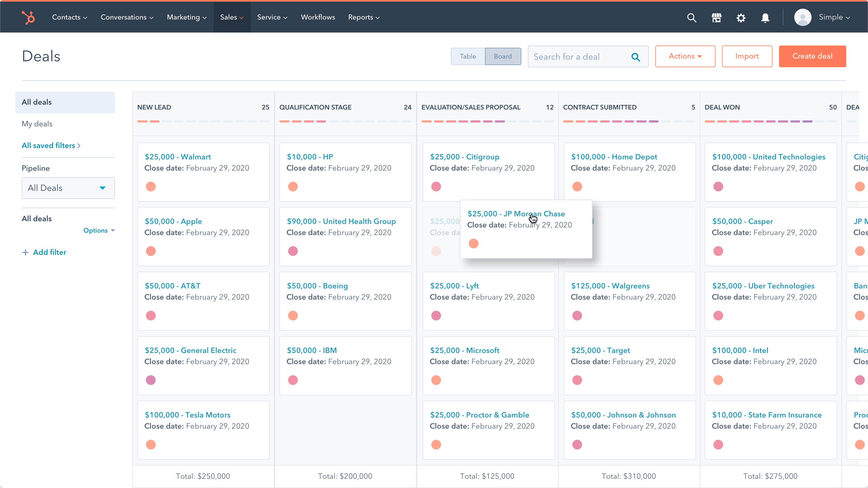Select My deals in the sidebar
This screenshot has width=868, height=488.
tap(37, 124)
